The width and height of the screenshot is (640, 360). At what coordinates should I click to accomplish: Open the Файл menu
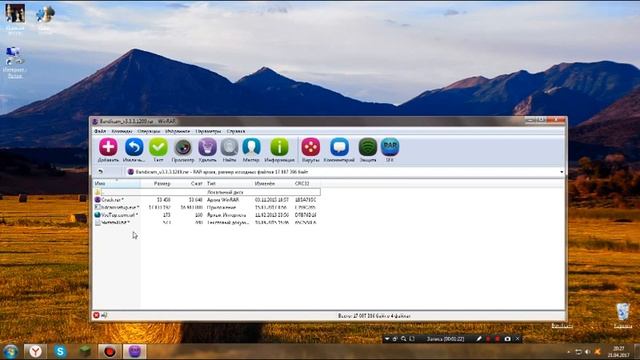(x=100, y=131)
